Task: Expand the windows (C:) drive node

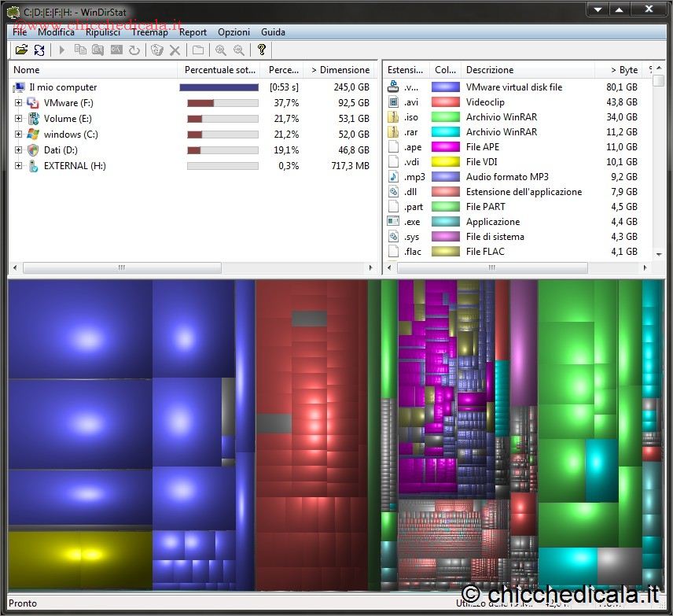Action: (x=19, y=135)
